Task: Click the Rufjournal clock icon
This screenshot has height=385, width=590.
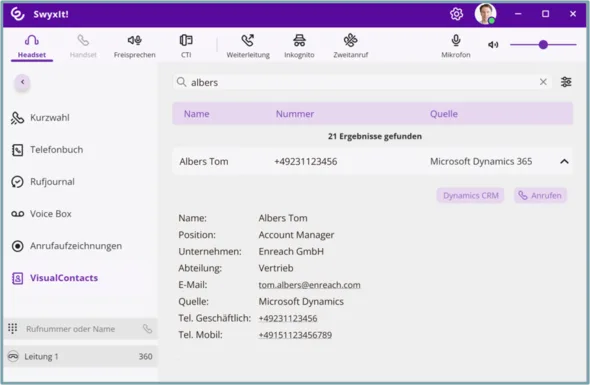Action: (17, 182)
